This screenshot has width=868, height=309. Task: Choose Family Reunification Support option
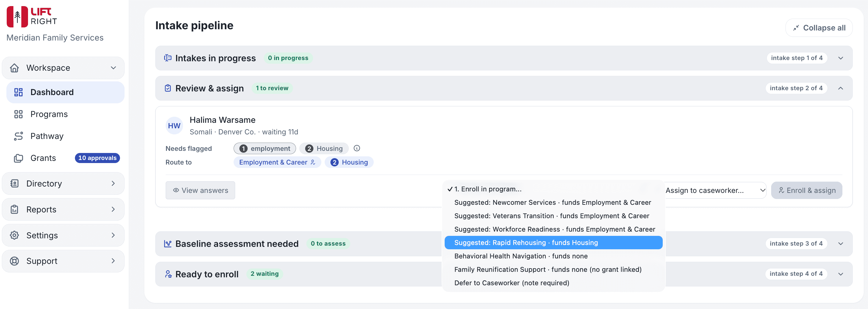coord(553,270)
